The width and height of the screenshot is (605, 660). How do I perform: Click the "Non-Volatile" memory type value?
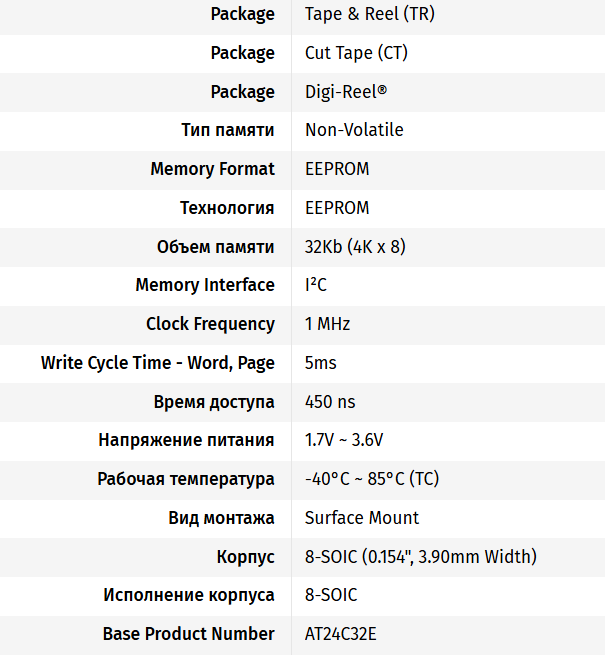coord(354,130)
